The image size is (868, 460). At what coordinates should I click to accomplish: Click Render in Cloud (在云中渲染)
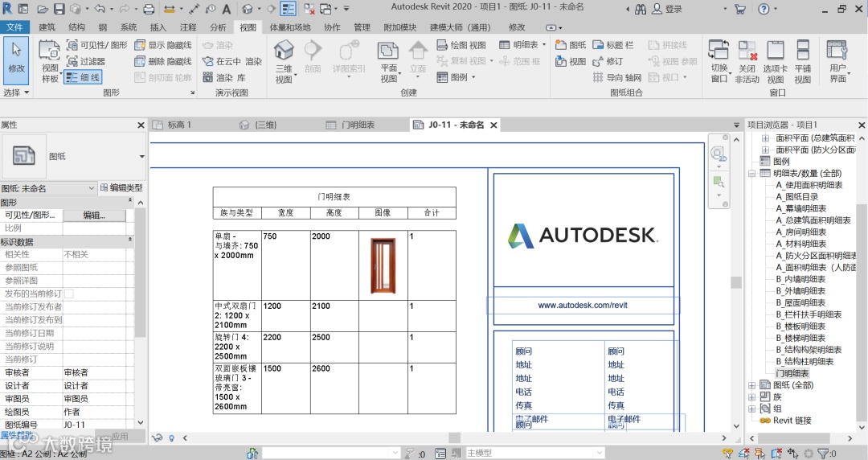tap(232, 61)
